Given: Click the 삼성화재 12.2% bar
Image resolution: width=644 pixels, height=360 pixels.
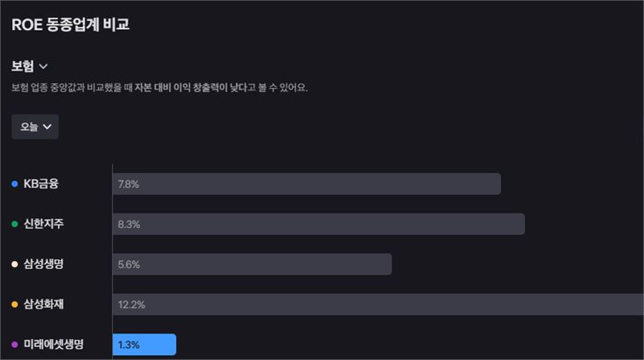Looking at the screenshot, I should coord(378,304).
